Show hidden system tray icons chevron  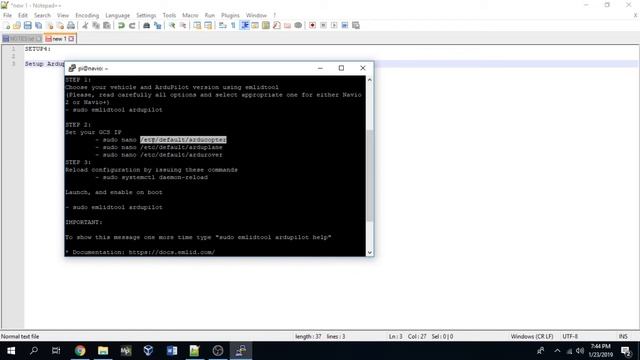pyautogui.click(x=557, y=351)
